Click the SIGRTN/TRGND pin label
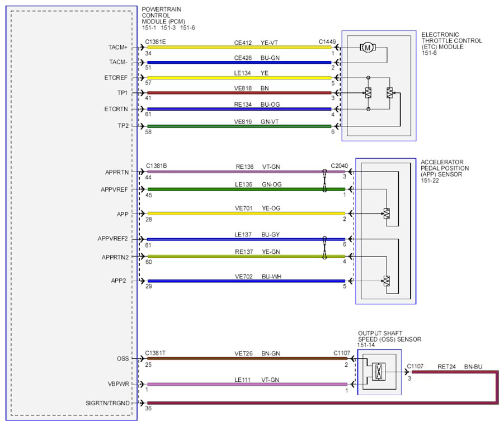The image size is (504, 426). point(107,403)
